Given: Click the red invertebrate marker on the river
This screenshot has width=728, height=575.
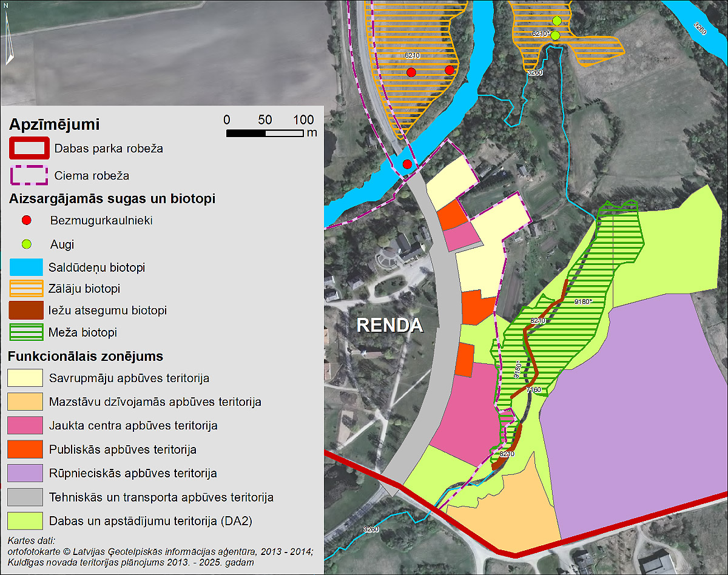Looking at the screenshot, I should (407, 164).
